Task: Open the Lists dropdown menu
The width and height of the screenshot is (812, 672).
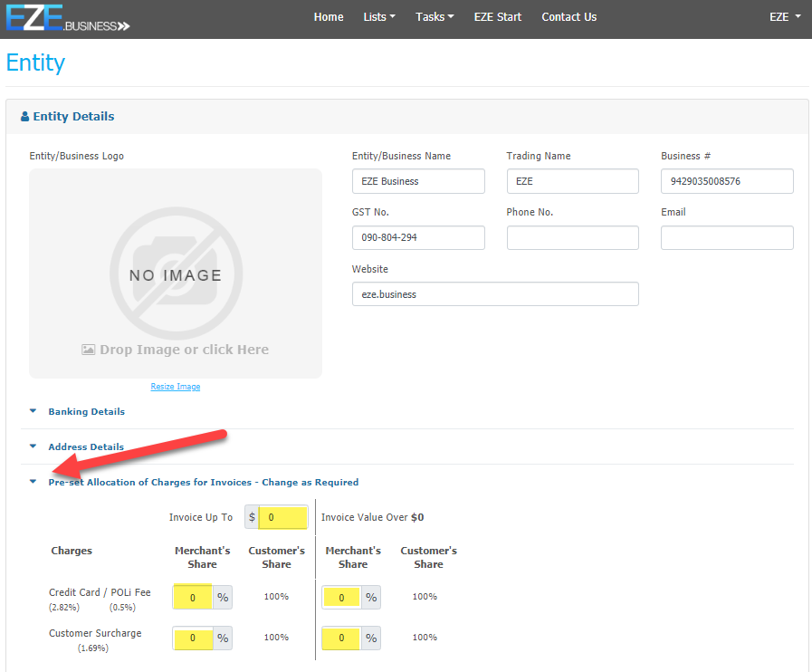Action: point(378,17)
